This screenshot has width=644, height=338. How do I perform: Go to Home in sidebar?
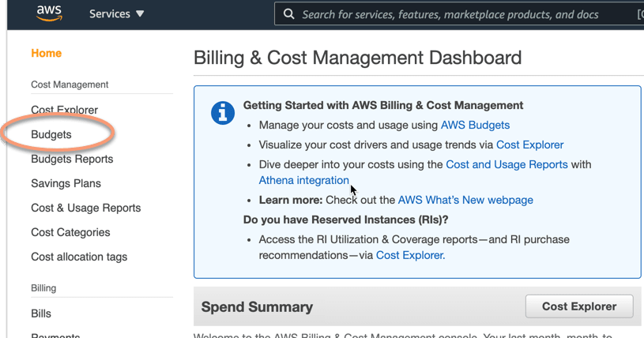(x=47, y=54)
